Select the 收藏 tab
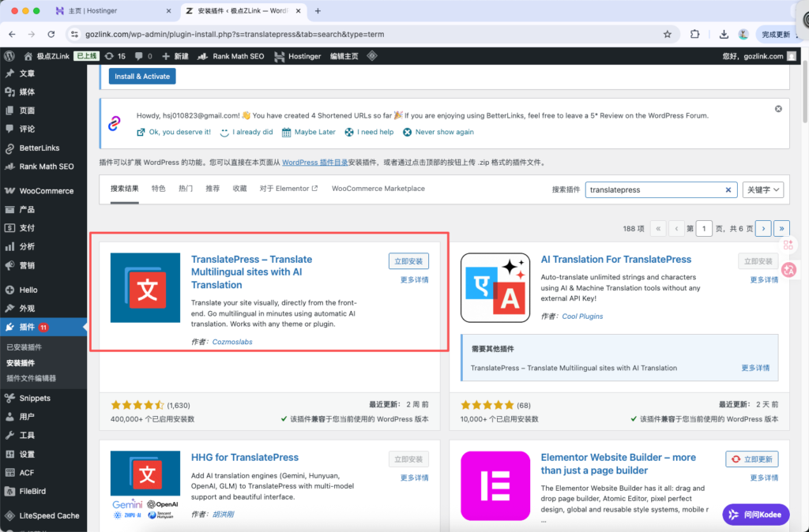The height and width of the screenshot is (532, 809). [x=239, y=189]
